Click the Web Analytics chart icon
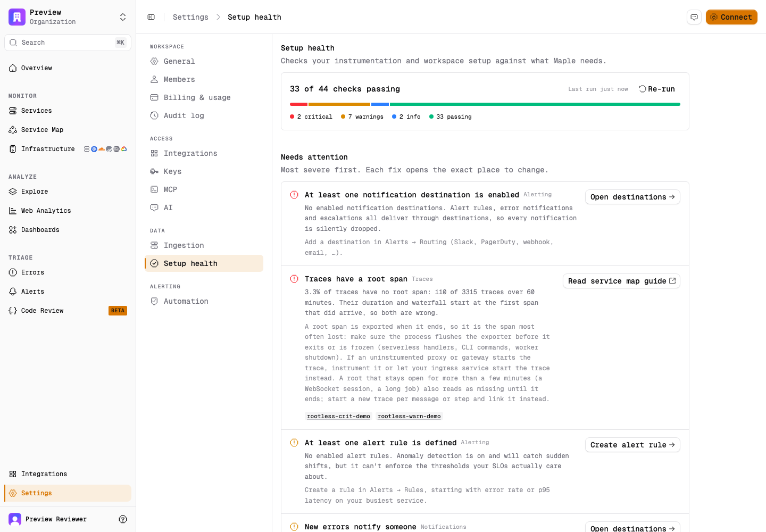 coord(13,211)
